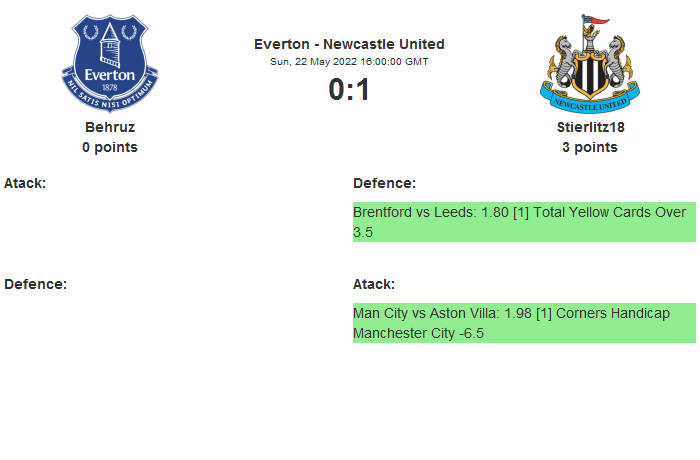Click the "0 points" text under Behruz
700x460 pixels.
click(x=110, y=147)
